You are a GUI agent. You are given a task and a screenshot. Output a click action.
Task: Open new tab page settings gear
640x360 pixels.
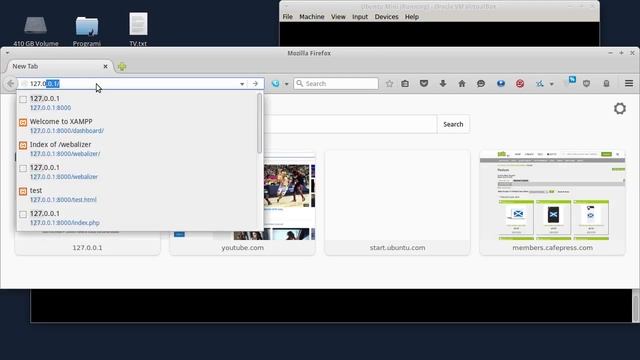[620, 109]
